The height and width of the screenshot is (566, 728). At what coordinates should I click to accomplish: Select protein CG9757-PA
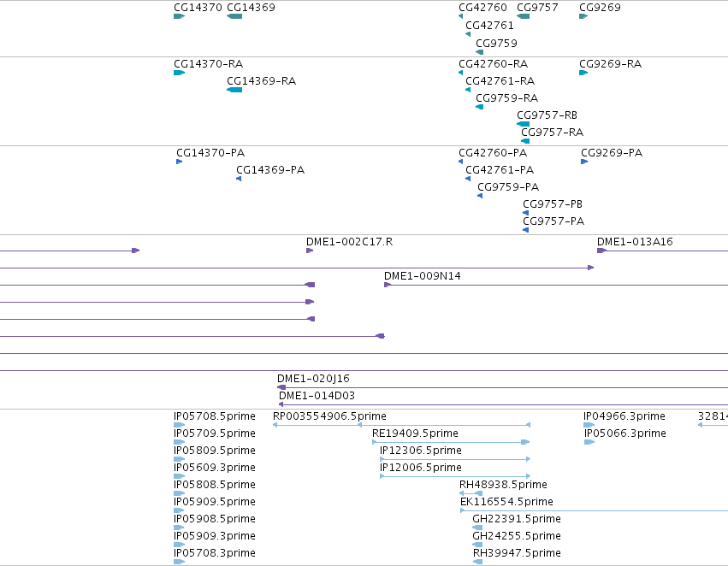pyautogui.click(x=553, y=221)
